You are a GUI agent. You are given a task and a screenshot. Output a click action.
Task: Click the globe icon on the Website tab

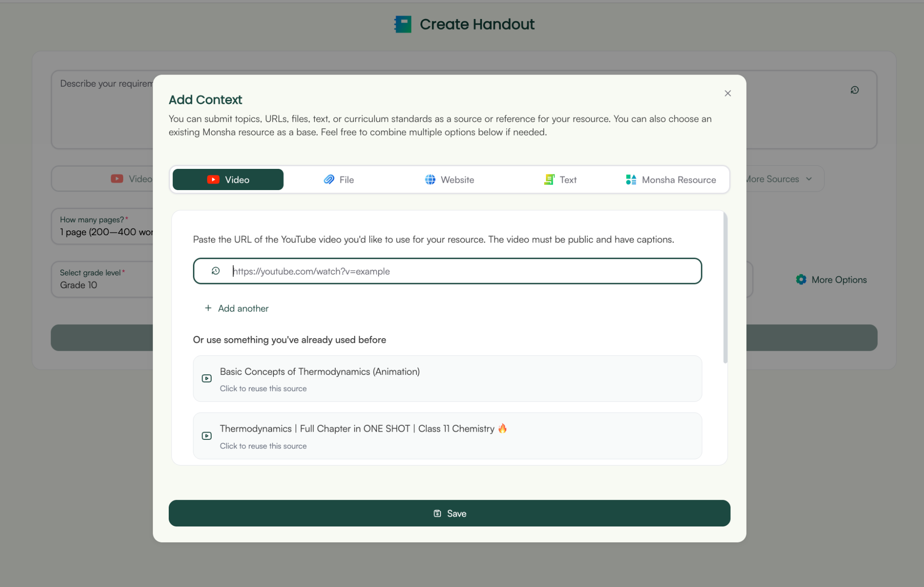click(x=430, y=179)
